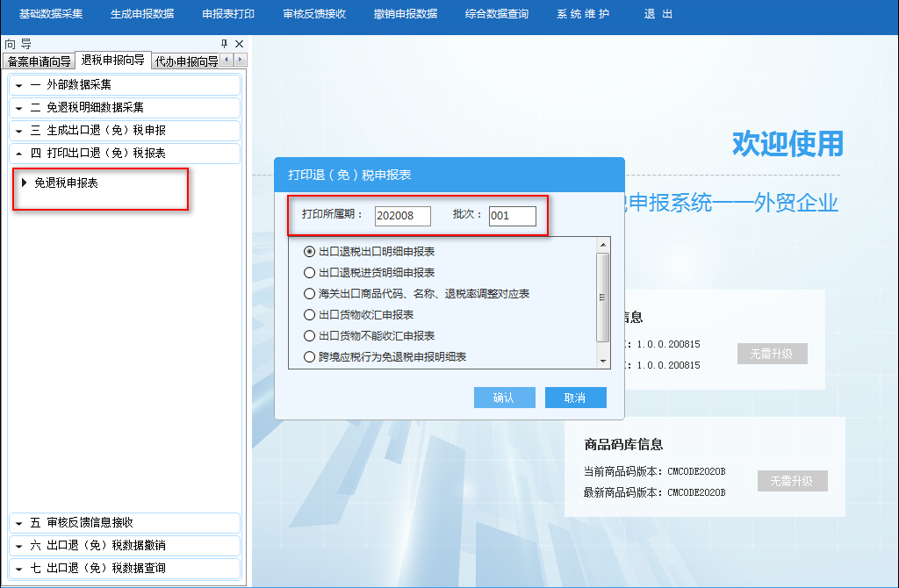Pick 跨境应税行为免退税申报明细表 option
Viewport: 899px width, 588px height.
[x=309, y=357]
